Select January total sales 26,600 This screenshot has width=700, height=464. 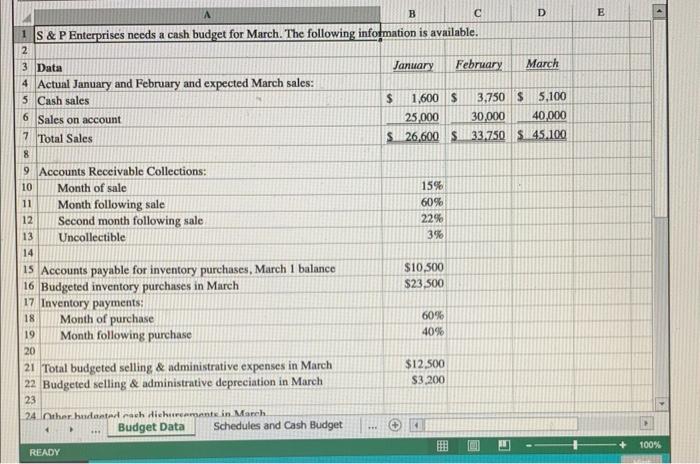pyautogui.click(x=414, y=136)
